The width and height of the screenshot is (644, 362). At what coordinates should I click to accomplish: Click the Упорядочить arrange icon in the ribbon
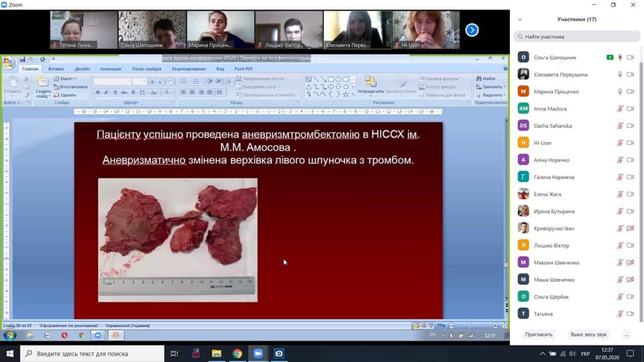coord(370,84)
